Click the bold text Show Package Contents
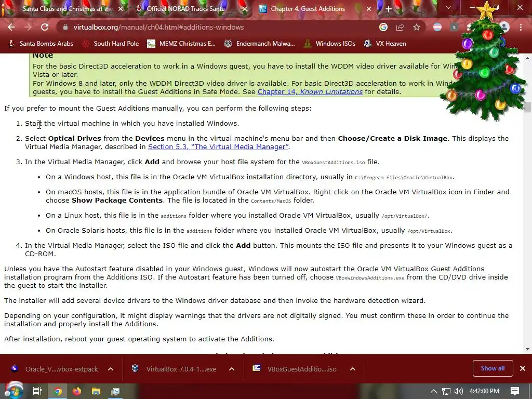 [117, 200]
